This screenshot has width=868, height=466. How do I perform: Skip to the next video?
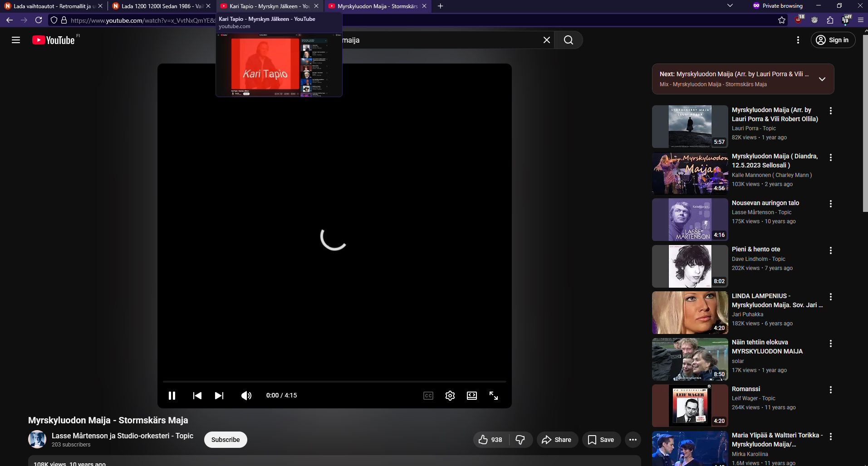click(219, 396)
